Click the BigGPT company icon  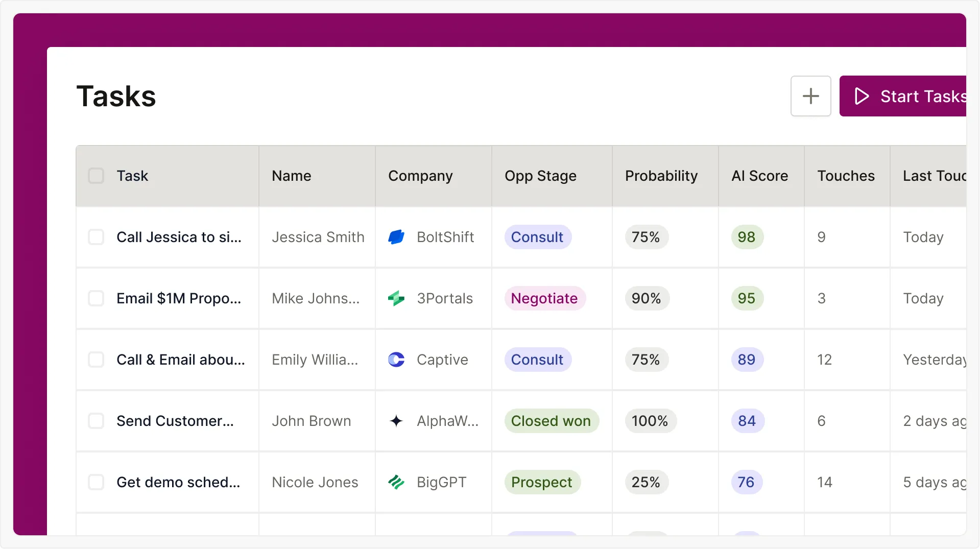click(x=396, y=482)
